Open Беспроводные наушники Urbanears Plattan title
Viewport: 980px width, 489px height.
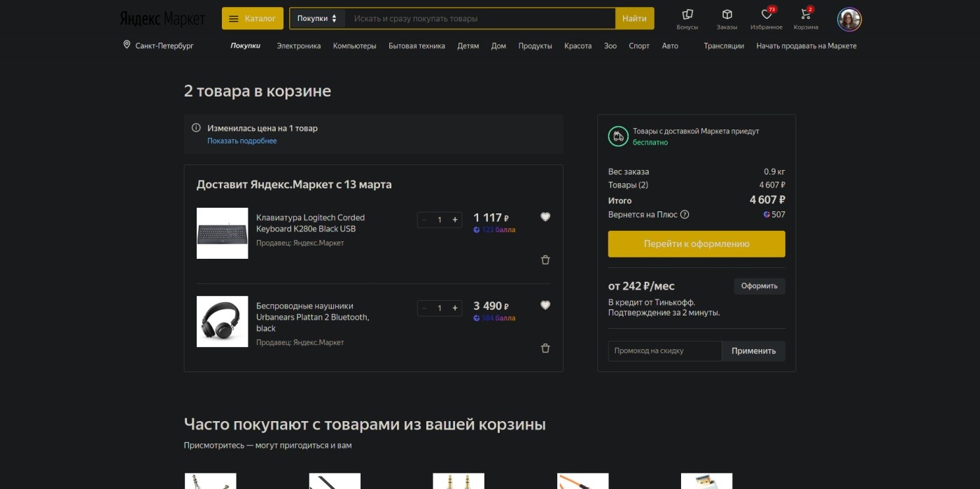point(312,317)
